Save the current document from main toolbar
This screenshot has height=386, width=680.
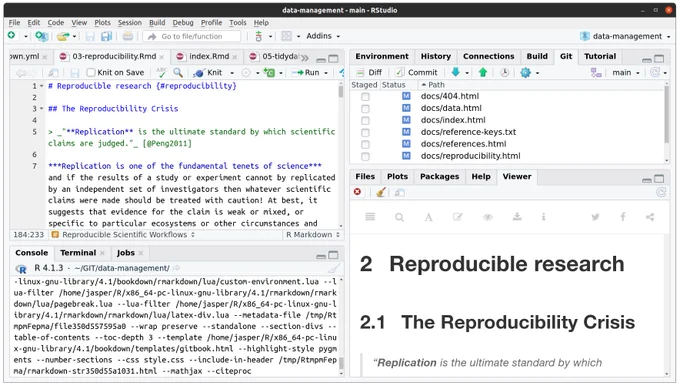90,36
